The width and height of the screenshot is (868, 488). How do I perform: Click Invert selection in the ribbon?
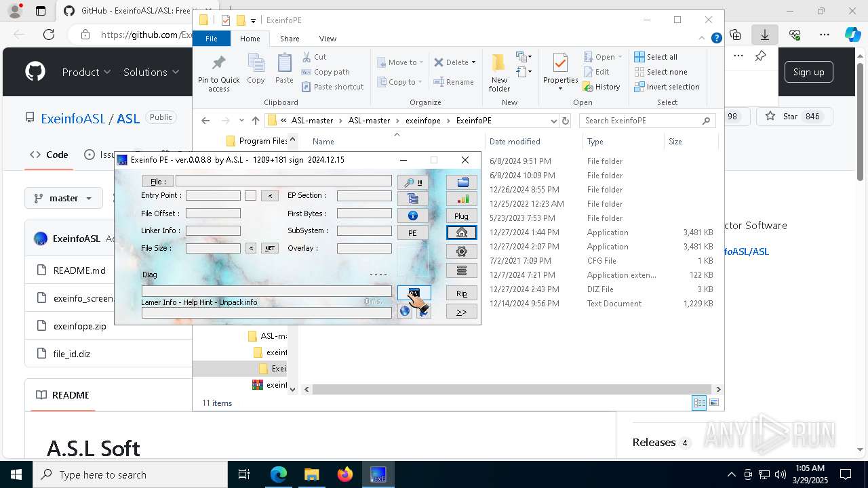667,87
